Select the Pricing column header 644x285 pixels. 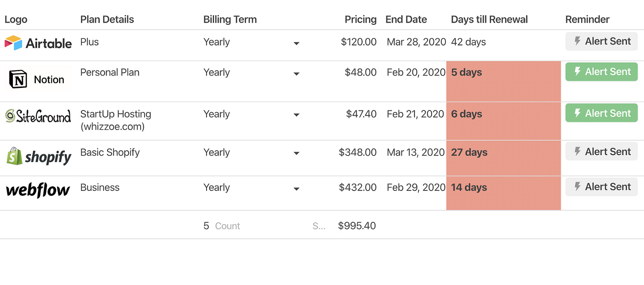tap(360, 19)
